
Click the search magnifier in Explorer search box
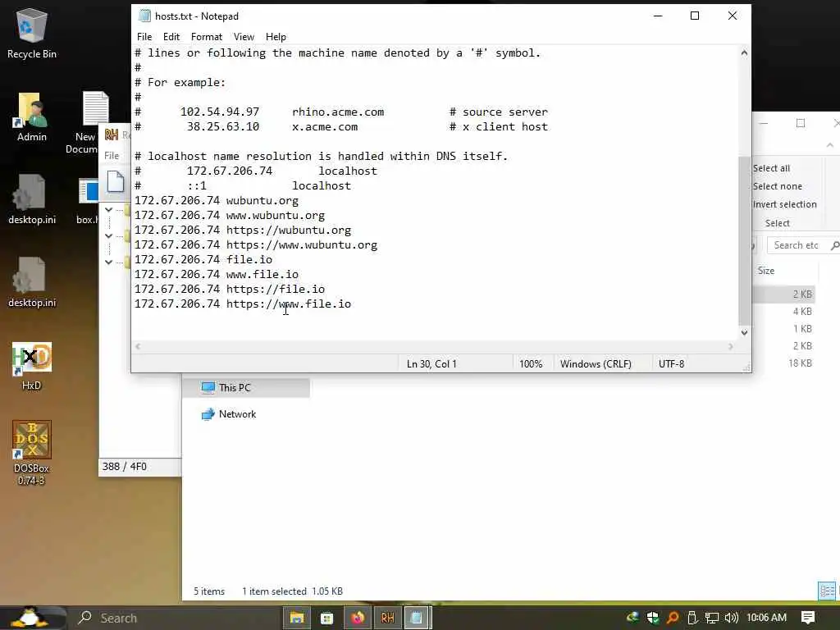point(834,245)
